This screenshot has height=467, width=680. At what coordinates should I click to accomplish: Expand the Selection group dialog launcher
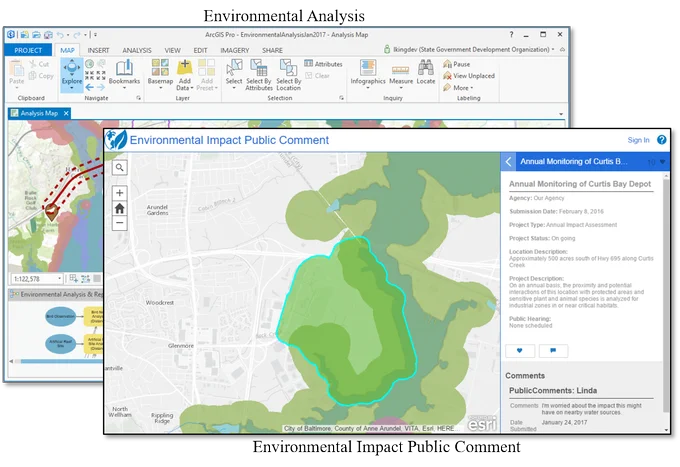[342, 98]
